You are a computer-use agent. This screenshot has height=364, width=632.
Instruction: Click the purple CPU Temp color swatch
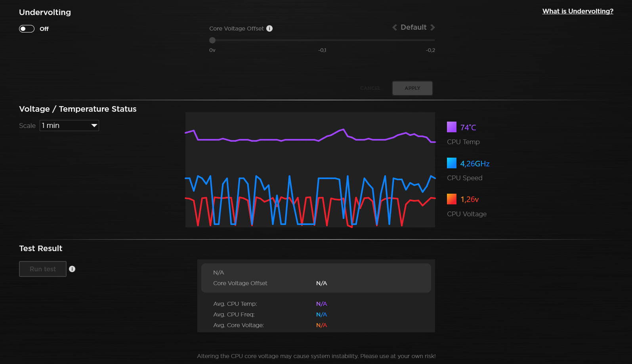(x=452, y=127)
